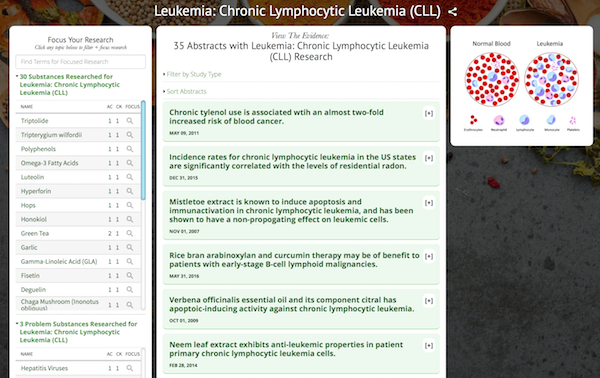Screen dimensions: 600x378
Task: Click the Gamma-Linoleic Acid (GLA) name
Action: (59, 261)
